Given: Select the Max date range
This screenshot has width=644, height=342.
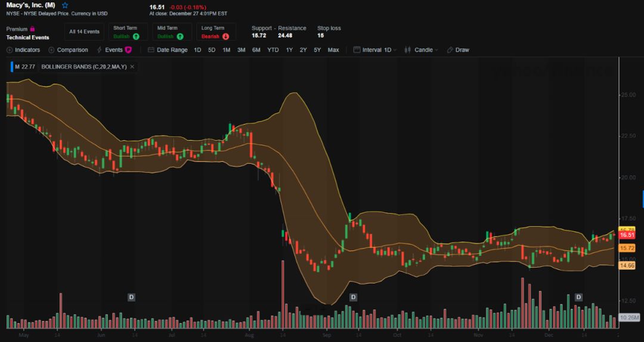Looking at the screenshot, I should tap(333, 50).
